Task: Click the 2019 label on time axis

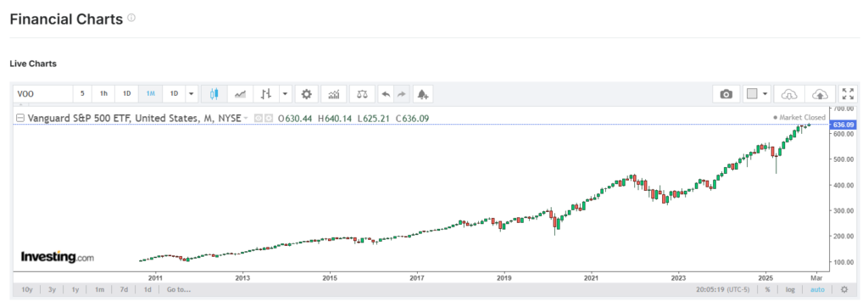Action: 504,277
